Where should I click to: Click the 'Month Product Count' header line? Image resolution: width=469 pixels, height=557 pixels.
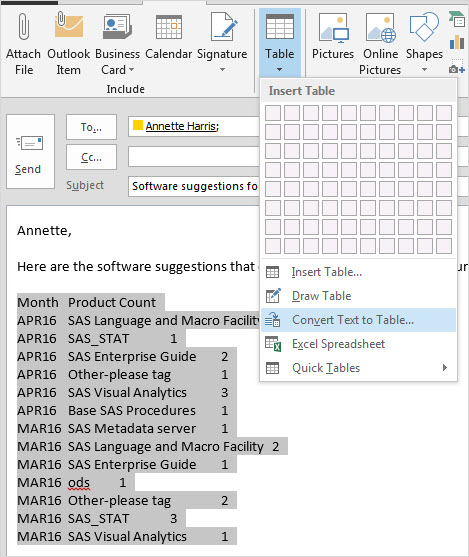(87, 303)
